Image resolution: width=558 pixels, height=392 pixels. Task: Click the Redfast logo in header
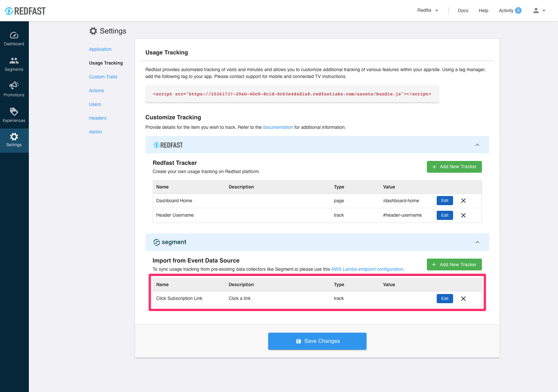(x=25, y=11)
